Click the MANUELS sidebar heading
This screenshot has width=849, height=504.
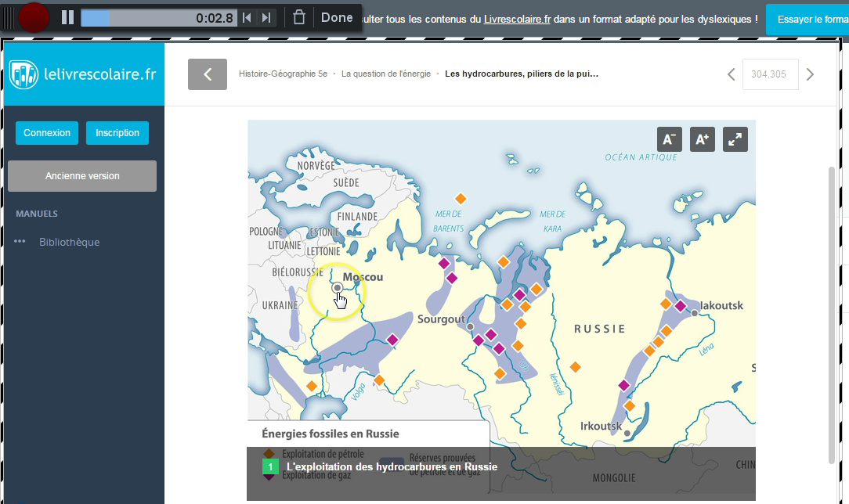37,214
